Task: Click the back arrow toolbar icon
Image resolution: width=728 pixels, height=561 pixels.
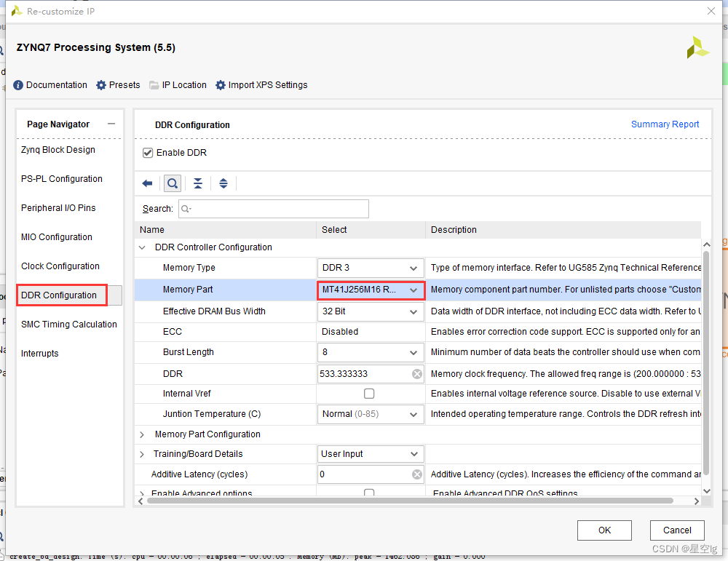Action: tap(147, 184)
